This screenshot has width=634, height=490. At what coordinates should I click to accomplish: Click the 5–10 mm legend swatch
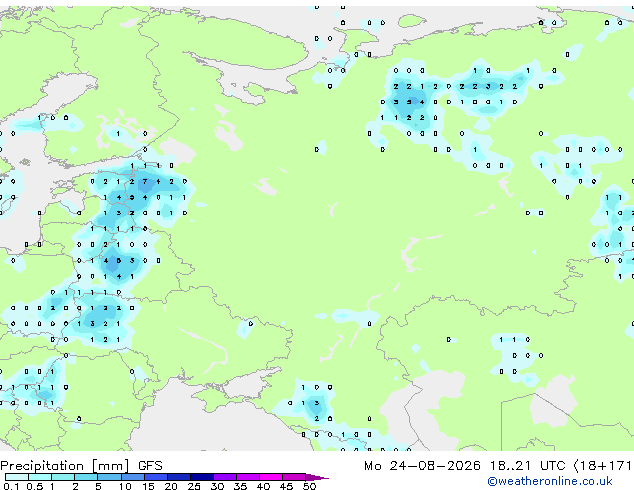(110, 477)
